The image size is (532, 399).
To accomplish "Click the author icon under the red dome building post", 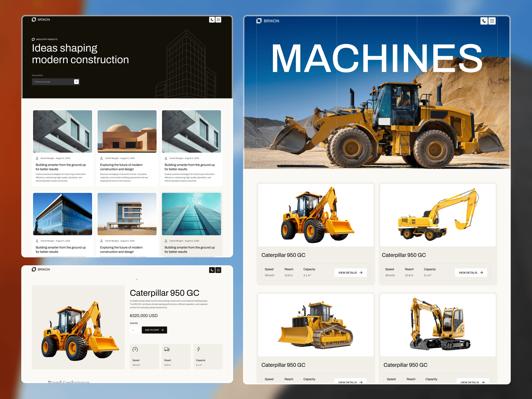I will (101, 158).
